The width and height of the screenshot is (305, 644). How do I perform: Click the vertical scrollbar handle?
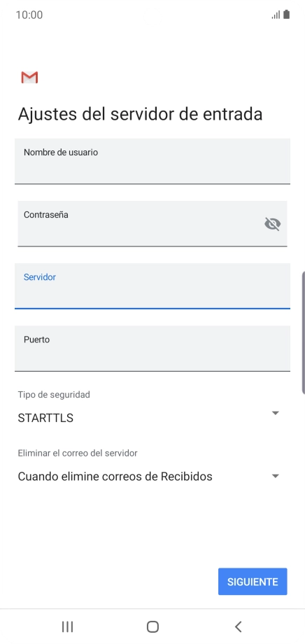point(304,332)
